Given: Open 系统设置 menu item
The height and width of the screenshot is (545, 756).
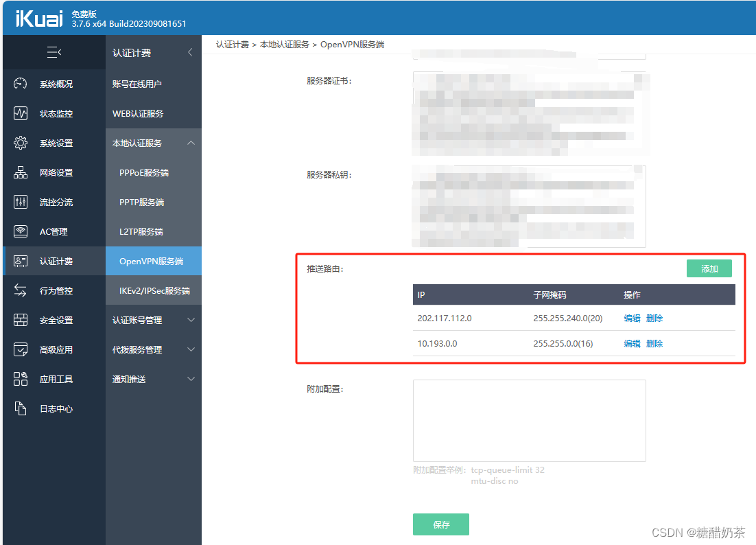Looking at the screenshot, I should click(x=56, y=143).
